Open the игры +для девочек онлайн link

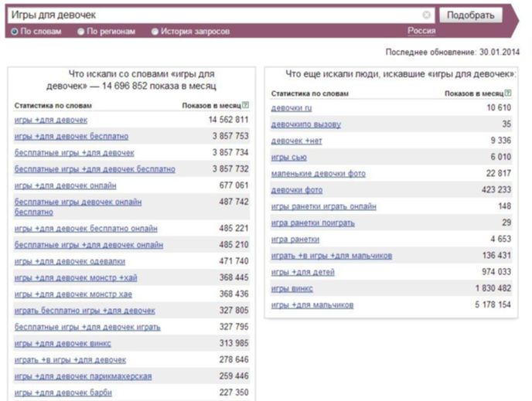pyautogui.click(x=65, y=185)
